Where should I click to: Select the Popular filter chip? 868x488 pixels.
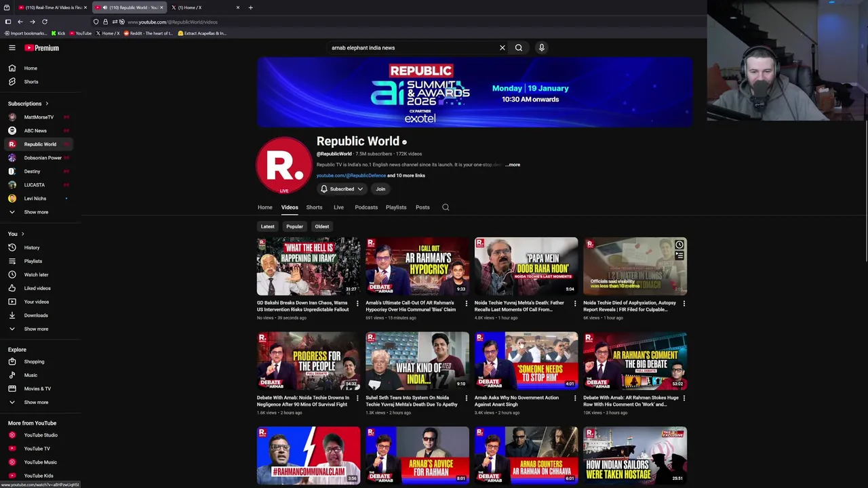click(294, 226)
